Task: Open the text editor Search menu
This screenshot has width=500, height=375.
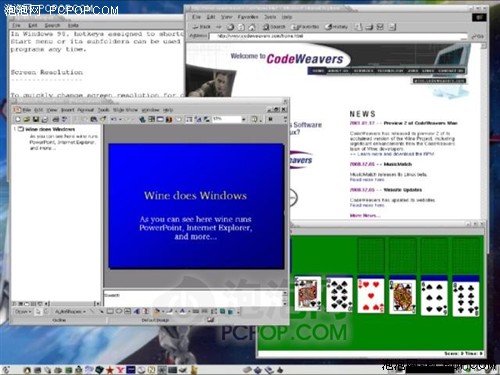Action: [x=52, y=25]
